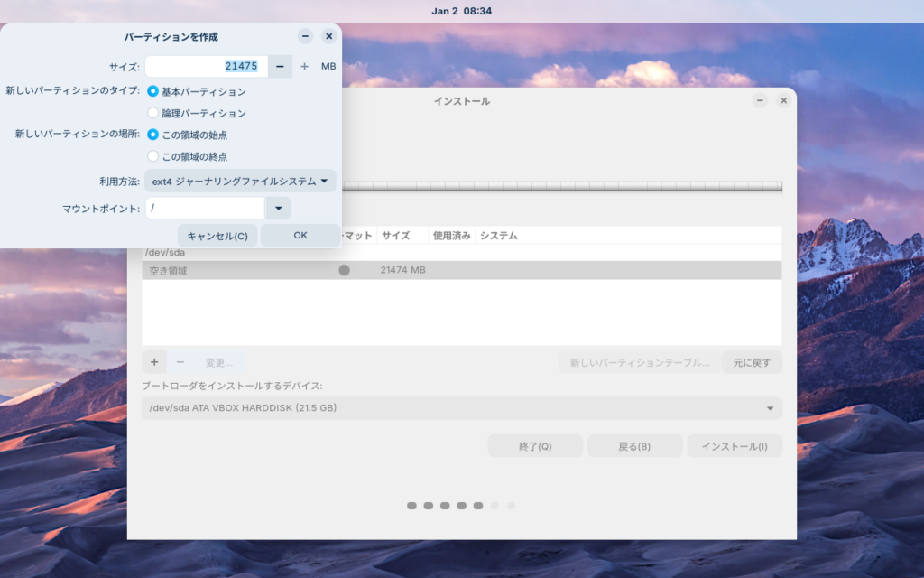Viewport: 924px width, 578px height.
Task: Click the 元に戻す revert button
Action: 752,362
